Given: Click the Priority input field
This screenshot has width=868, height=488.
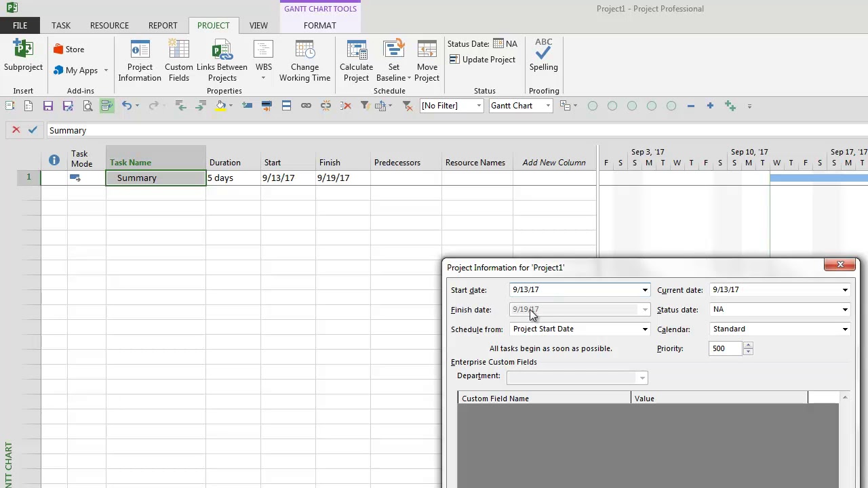Looking at the screenshot, I should click(726, 348).
